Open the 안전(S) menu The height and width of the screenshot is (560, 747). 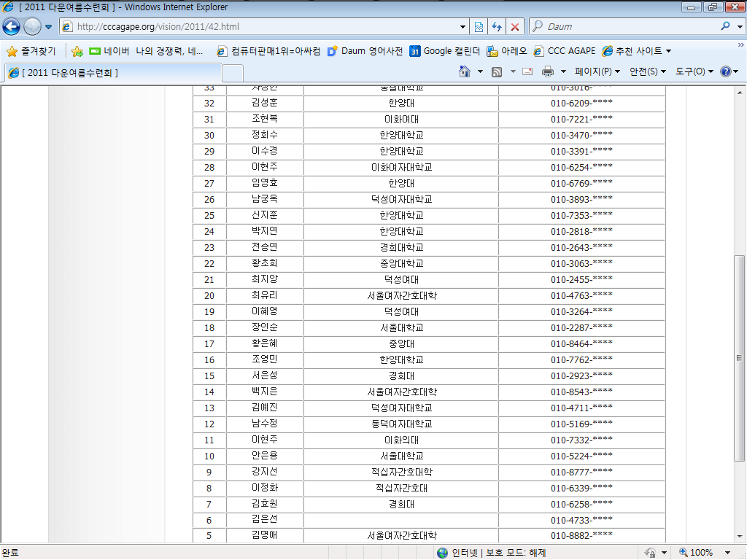[648, 71]
